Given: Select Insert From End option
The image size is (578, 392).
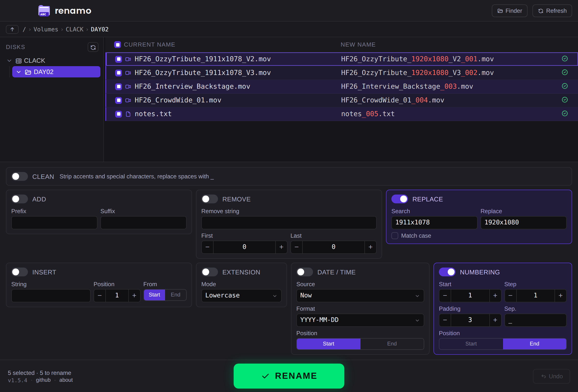Looking at the screenshot, I should coord(175,295).
